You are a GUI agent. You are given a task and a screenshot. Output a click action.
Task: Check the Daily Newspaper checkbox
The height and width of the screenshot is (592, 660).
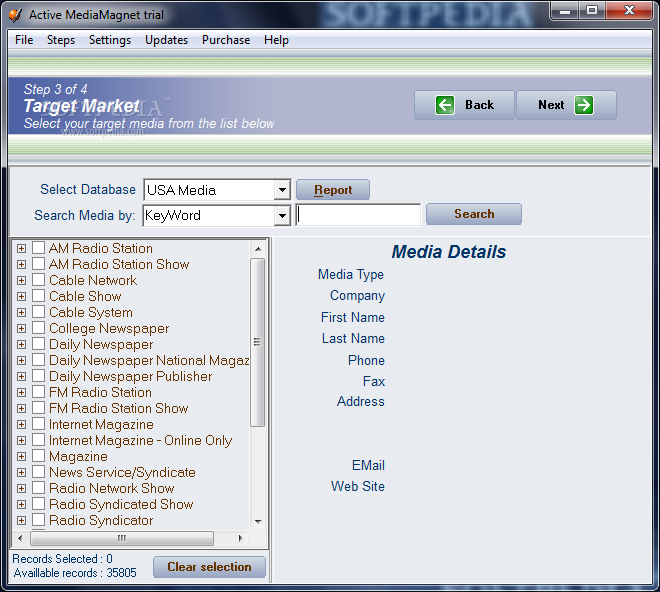[38, 344]
